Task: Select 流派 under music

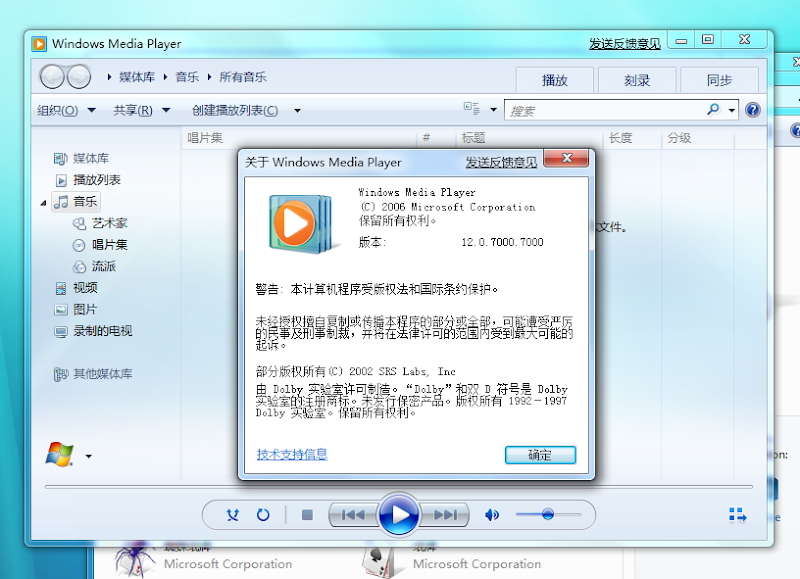Action: [94, 266]
